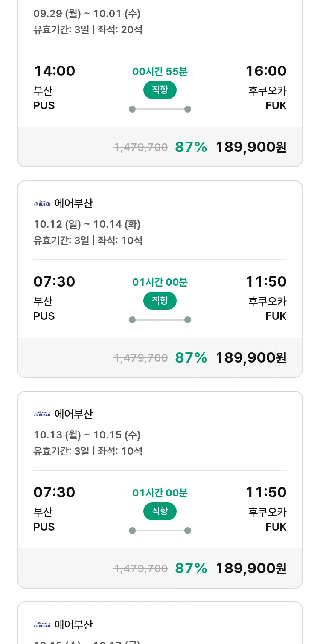Click the Air Busan logo on the 10.13 flight card
Image resolution: width=320 pixels, height=644 pixels.
pos(42,414)
